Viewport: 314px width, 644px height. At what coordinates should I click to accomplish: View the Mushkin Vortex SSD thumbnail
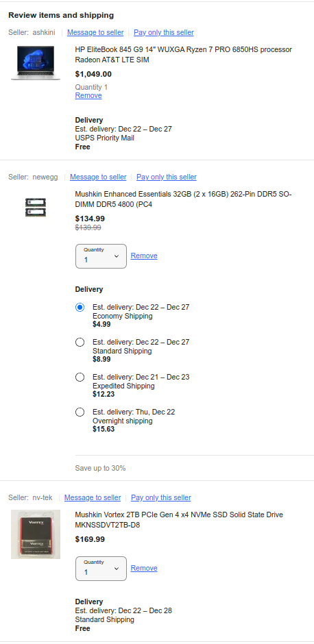(36, 534)
